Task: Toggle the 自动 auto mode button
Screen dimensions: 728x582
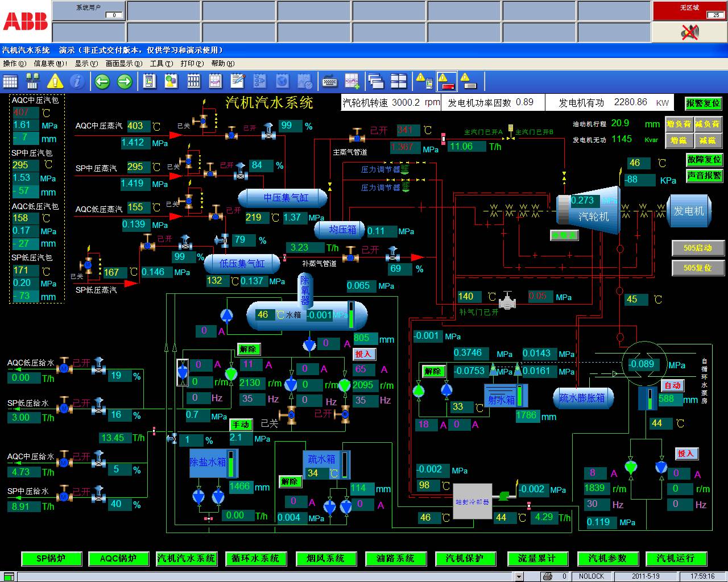Action: coord(673,385)
